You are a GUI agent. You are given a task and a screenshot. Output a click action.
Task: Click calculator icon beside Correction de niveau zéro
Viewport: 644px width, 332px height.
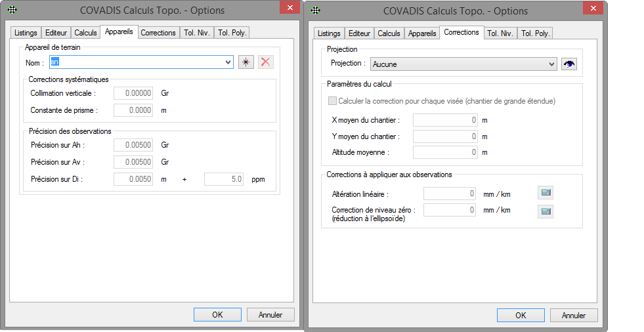(x=546, y=211)
